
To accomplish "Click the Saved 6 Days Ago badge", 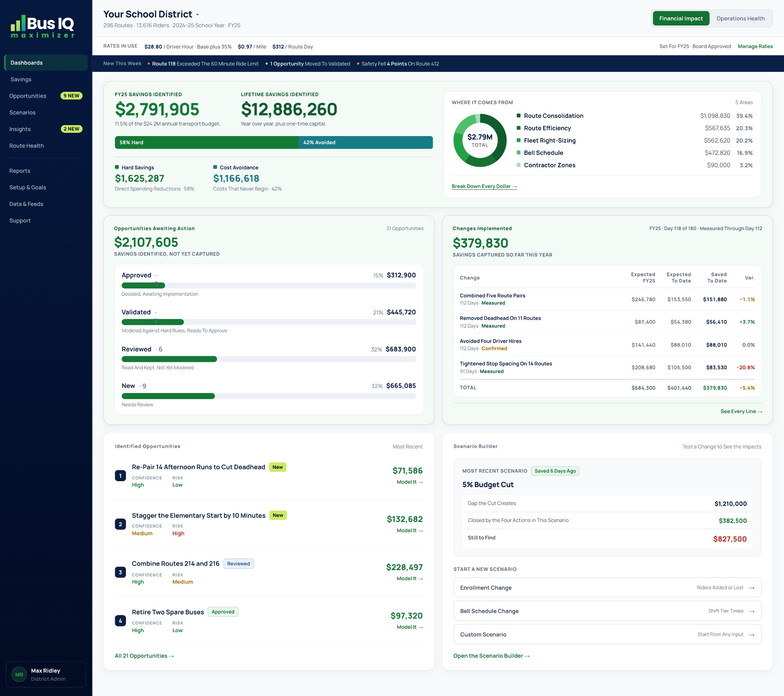I will (555, 471).
